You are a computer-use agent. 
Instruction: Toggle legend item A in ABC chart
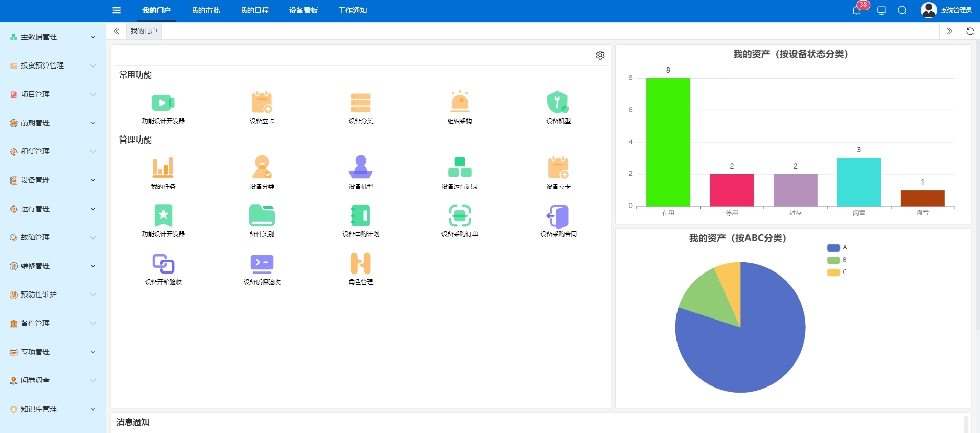837,248
